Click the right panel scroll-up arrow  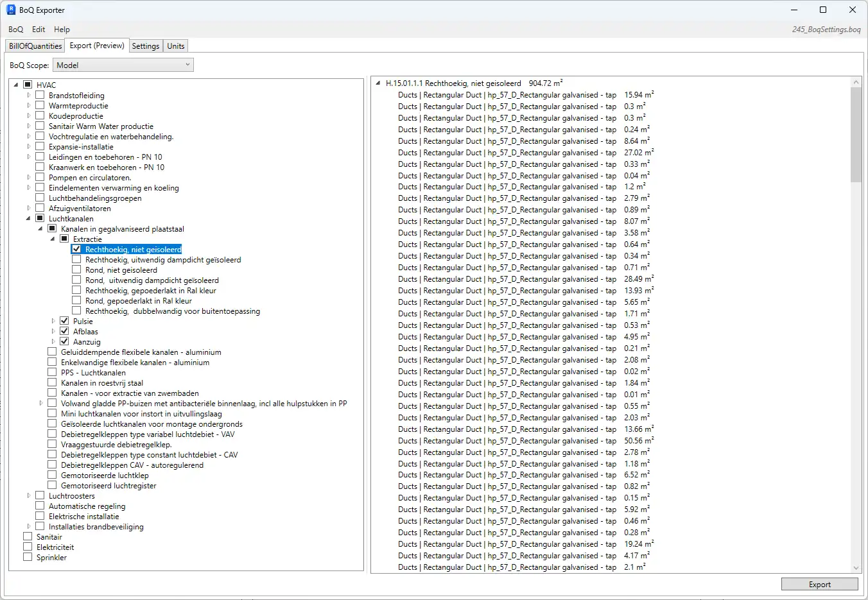pyautogui.click(x=856, y=82)
